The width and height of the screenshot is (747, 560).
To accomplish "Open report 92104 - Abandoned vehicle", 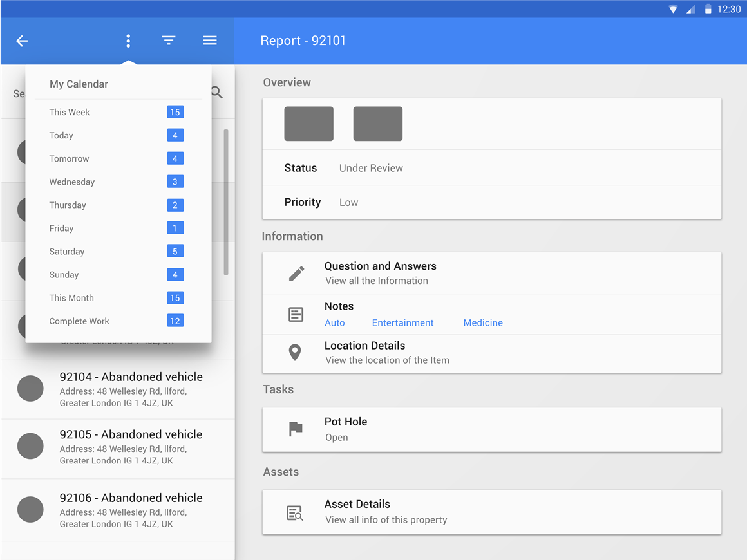I will pyautogui.click(x=118, y=389).
